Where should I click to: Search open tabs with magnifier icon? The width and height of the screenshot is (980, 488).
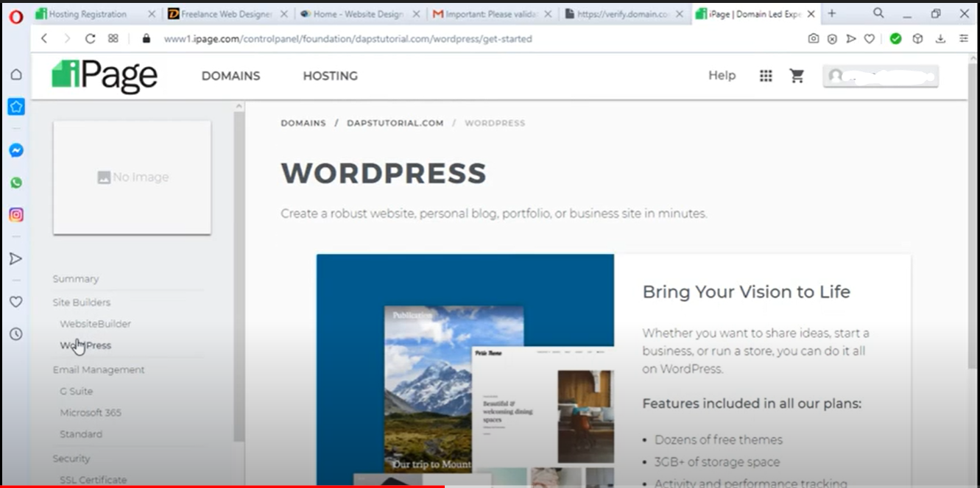[878, 13]
